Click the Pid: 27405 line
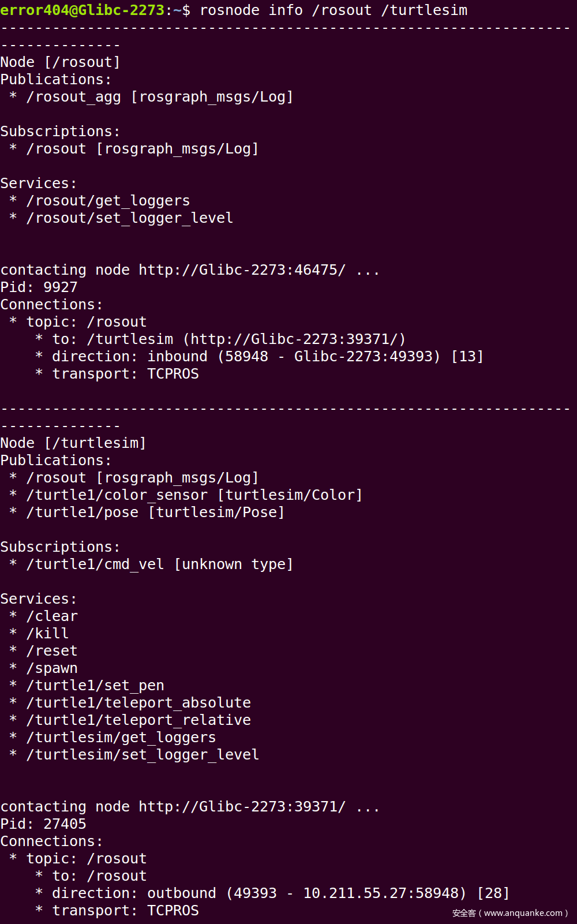Screen dimensions: 577x924 click(x=43, y=824)
